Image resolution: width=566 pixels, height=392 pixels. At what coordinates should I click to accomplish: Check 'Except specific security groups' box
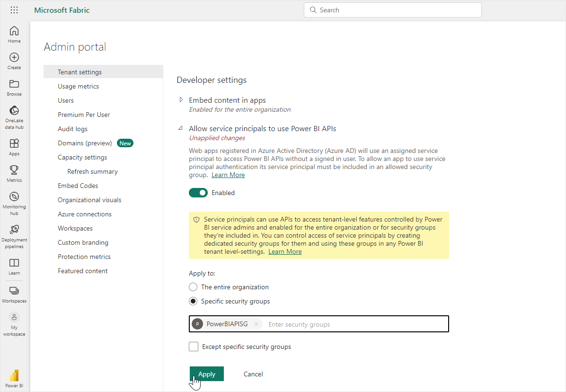[194, 347]
